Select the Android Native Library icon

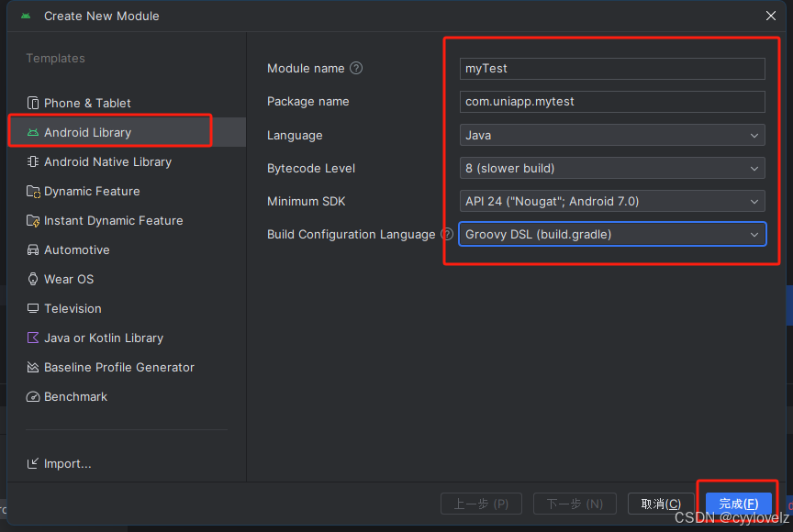tap(33, 161)
